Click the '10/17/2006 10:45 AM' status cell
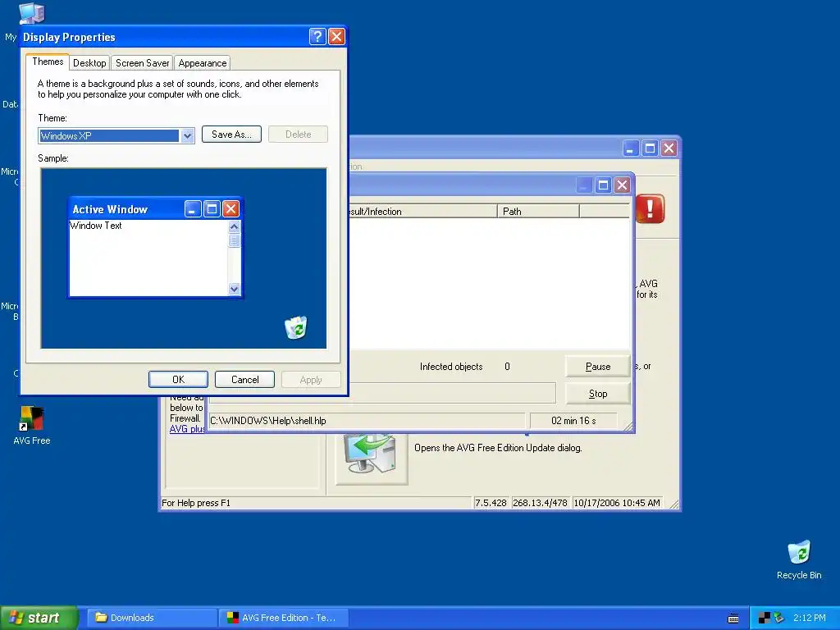Viewport: 840px width, 630px height. [617, 503]
